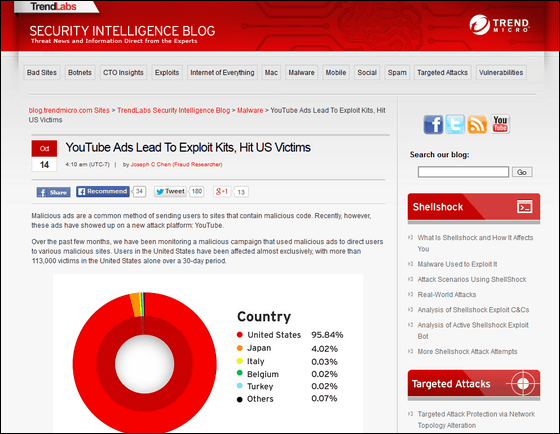The height and width of the screenshot is (434, 560).
Task: Click the Security Intelligence Blog header title
Action: [x=122, y=31]
